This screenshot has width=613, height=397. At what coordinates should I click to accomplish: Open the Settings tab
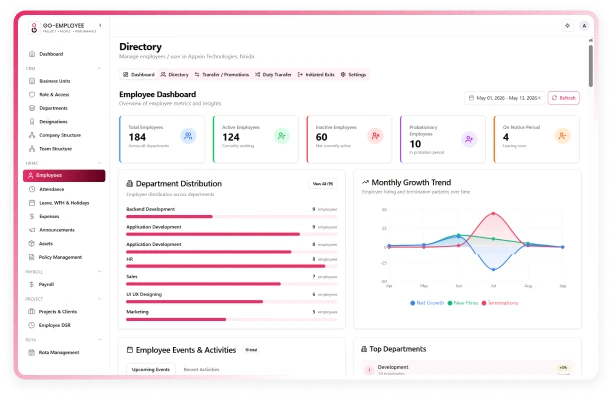(353, 74)
